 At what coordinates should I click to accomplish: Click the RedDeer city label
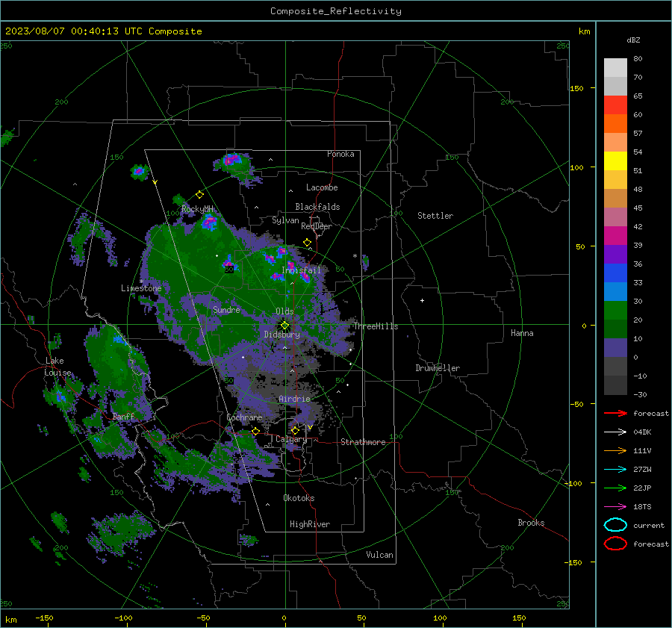pos(317,226)
